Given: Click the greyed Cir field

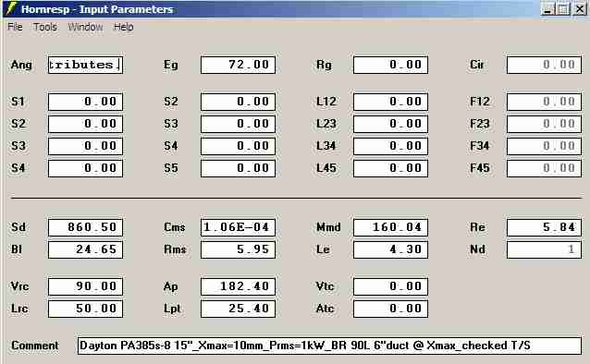Looking at the screenshot, I should pyautogui.click(x=544, y=65).
